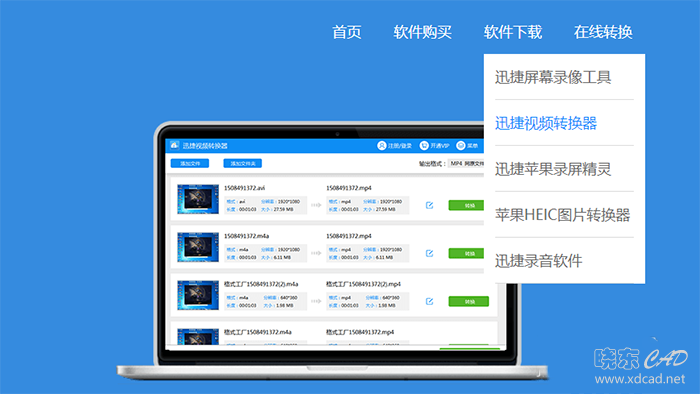Click output name 格式工厂1508491372.mp4
The height and width of the screenshot is (394, 700).
tap(360, 332)
